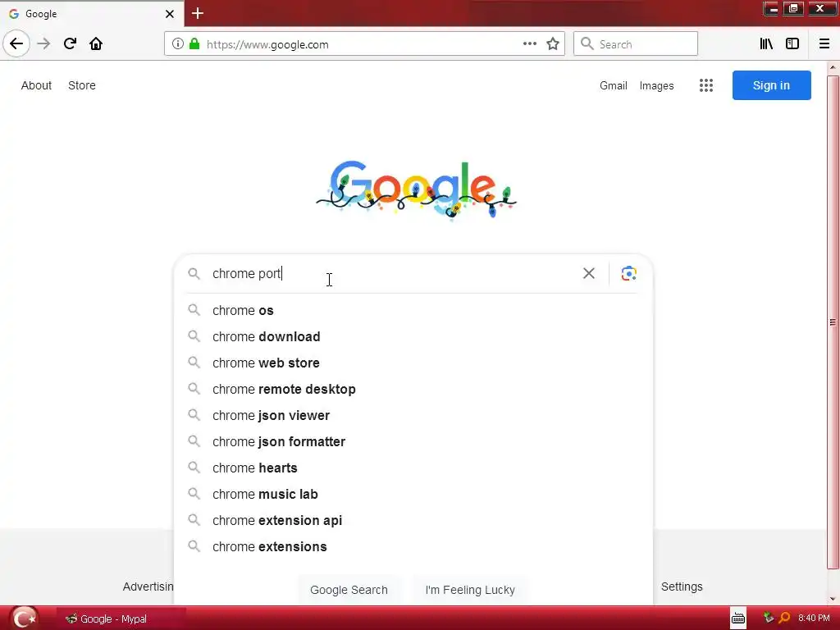
Task: Click the 8:40 PM taskbar clock
Action: (814, 619)
